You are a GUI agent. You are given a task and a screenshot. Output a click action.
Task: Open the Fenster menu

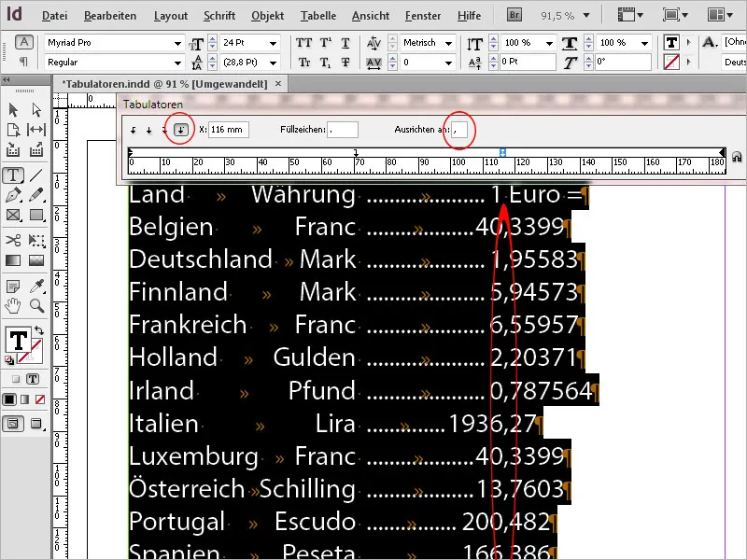(423, 15)
